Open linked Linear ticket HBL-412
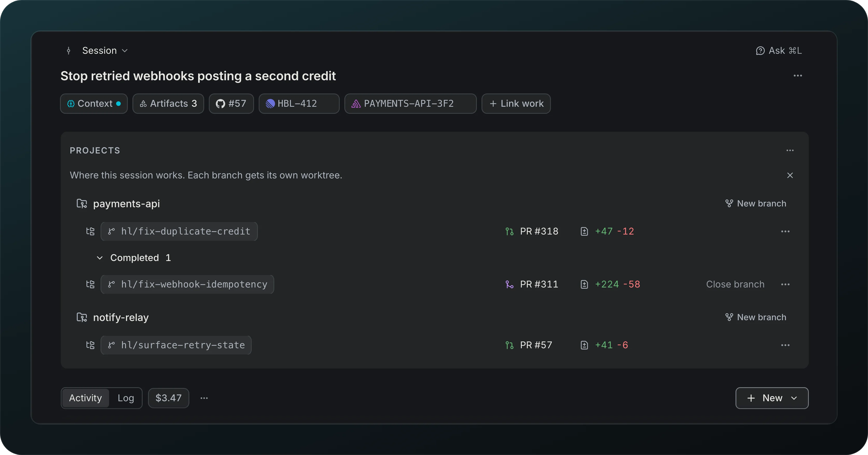Screen dimensions: 868x455 [x=299, y=103]
